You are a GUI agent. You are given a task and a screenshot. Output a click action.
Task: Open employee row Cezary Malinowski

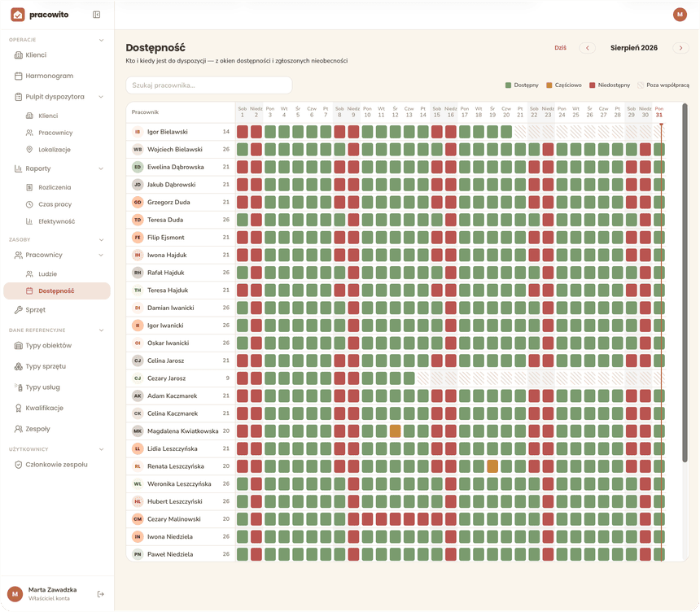coord(181,519)
